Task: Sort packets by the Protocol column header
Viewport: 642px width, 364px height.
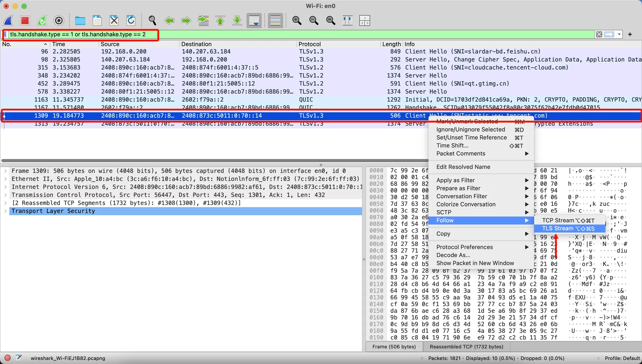Action: click(x=309, y=44)
